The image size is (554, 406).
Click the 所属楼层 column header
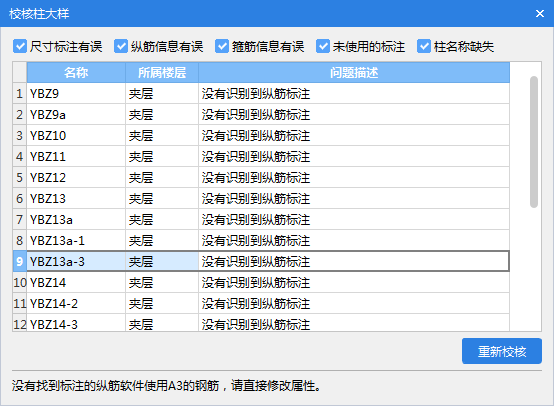point(162,72)
